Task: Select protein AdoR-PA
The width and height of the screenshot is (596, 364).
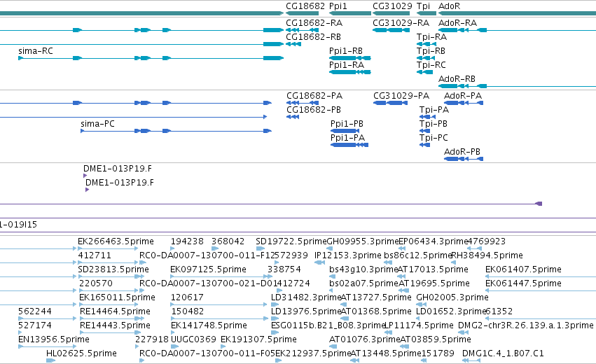Action: click(x=463, y=96)
